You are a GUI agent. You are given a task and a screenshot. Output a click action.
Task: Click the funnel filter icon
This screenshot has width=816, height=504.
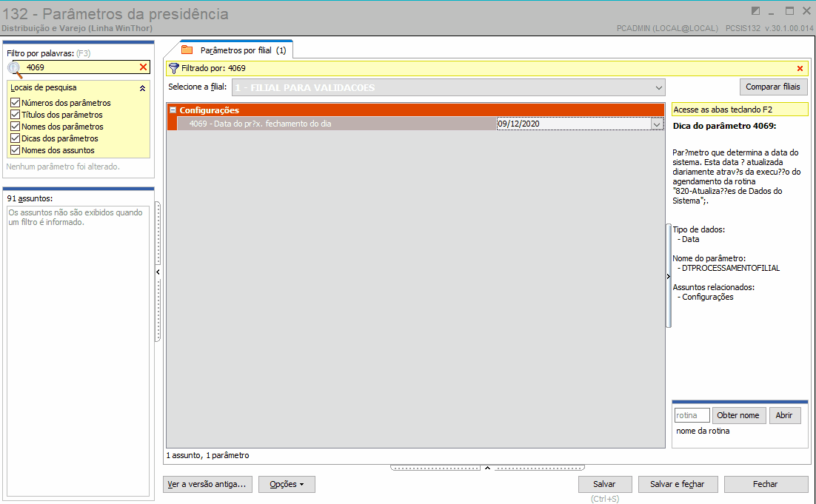click(174, 68)
